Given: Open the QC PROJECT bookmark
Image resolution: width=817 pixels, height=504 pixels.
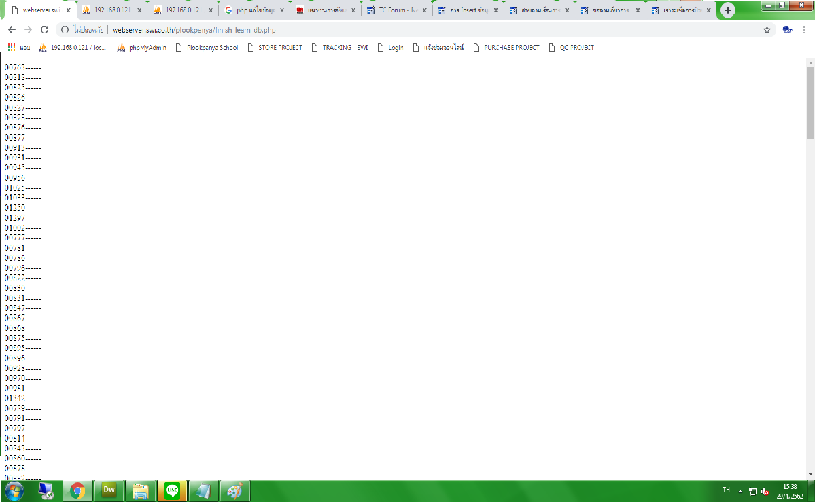Looking at the screenshot, I should [571, 48].
